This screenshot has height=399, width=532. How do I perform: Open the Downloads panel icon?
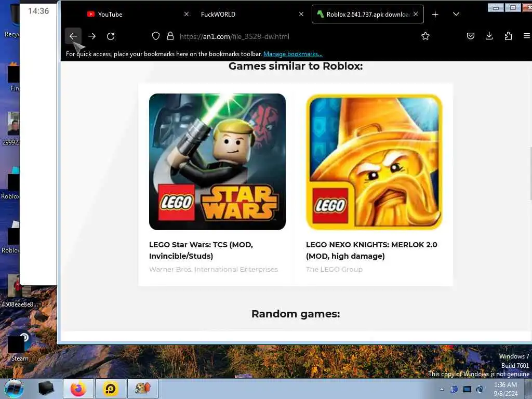(489, 36)
